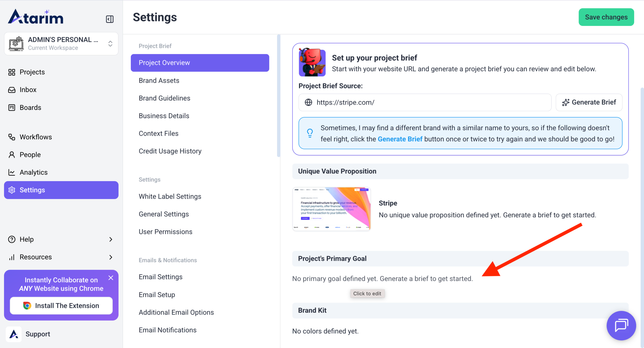Click the Stripe website thumbnail preview
Viewport: 644px width, 348px height.
[x=331, y=209]
